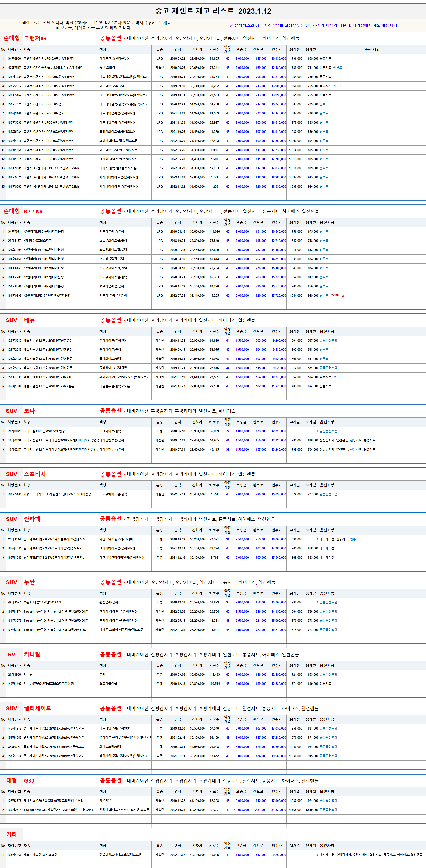426x868 pixels.
Task: Click vehicle number 165하1300 in 베뉴 table
Action: click(14, 386)
